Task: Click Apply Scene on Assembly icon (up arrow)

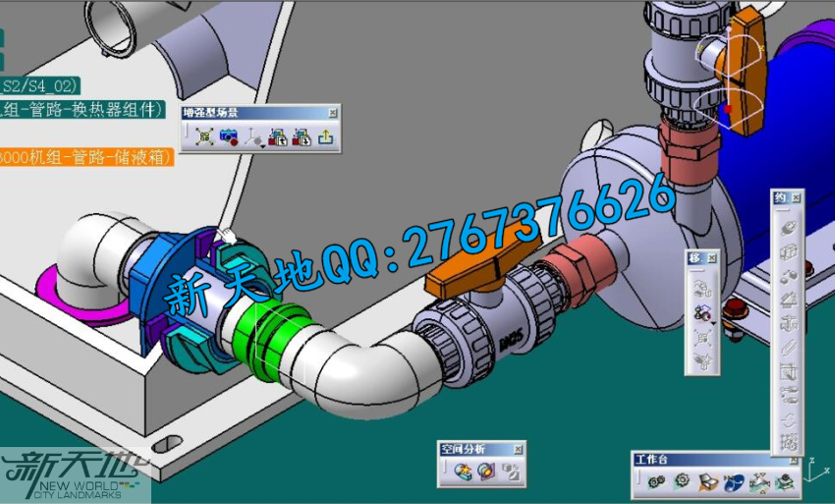Action: coord(277,137)
